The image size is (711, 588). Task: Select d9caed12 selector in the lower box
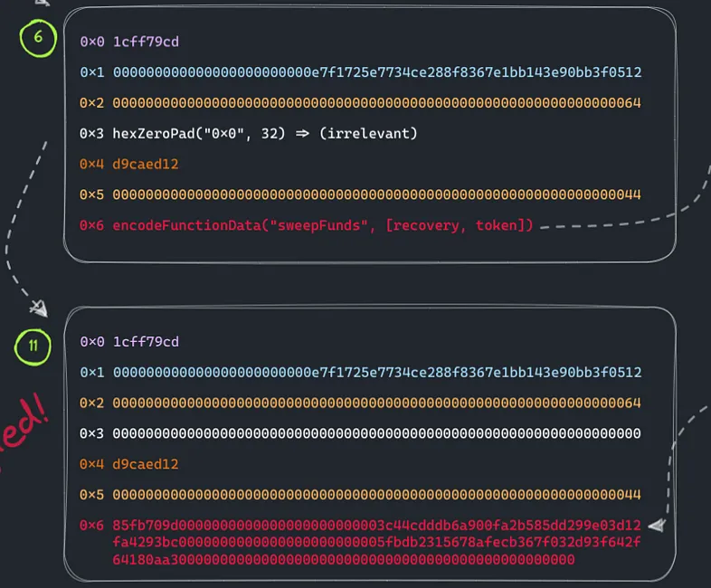pos(146,464)
